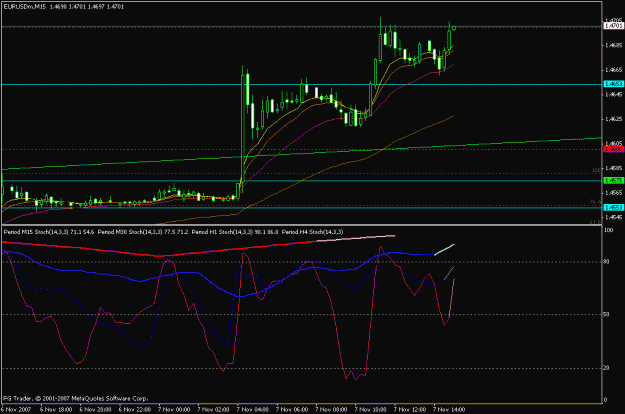Click the 7 Nov 04:00 time label
Screen dimensions: 625x414
click(253, 409)
